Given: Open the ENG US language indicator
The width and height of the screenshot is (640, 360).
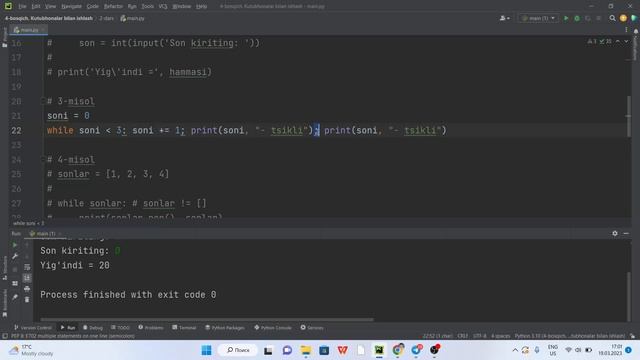Looking at the screenshot, I should 553,350.
